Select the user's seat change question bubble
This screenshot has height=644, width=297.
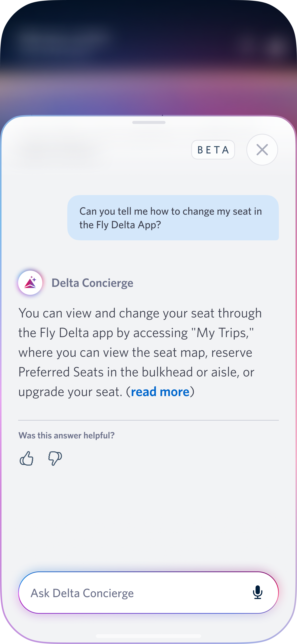(x=173, y=218)
